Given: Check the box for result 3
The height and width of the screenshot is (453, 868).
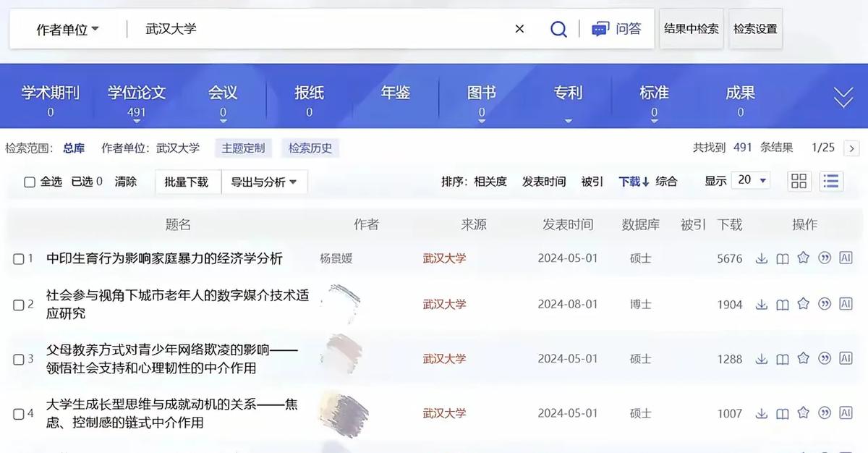Looking at the screenshot, I should [x=19, y=359].
